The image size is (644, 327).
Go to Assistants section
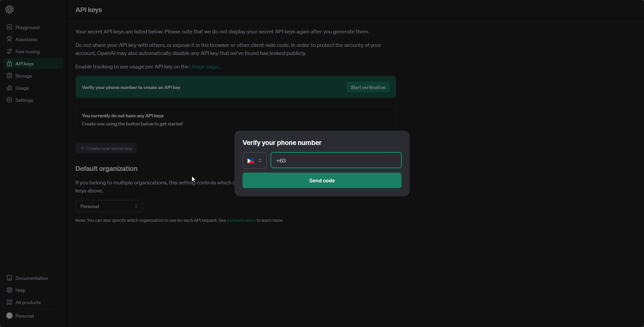[33, 39]
